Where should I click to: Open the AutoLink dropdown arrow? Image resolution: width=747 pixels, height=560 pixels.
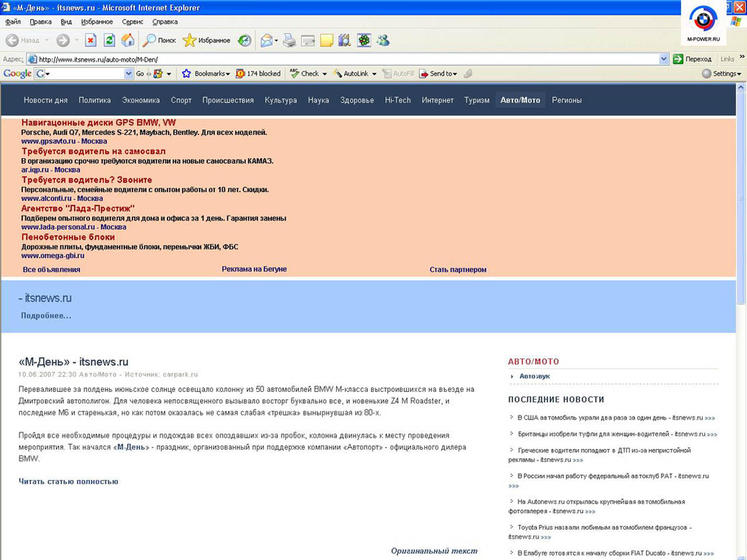coord(374,74)
